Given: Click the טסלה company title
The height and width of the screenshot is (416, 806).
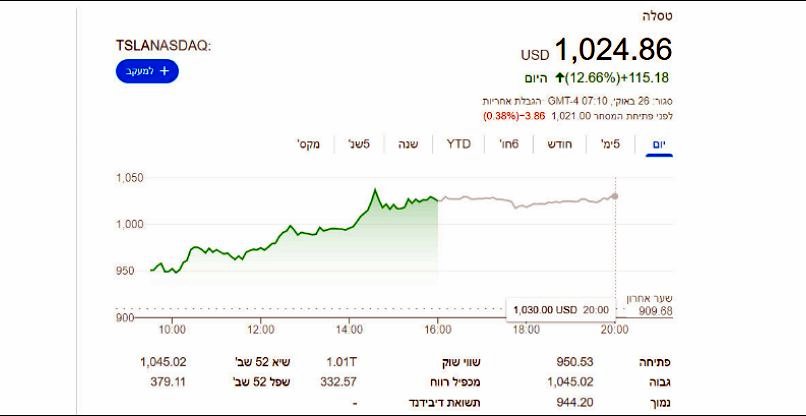Looking at the screenshot, I should (x=656, y=16).
